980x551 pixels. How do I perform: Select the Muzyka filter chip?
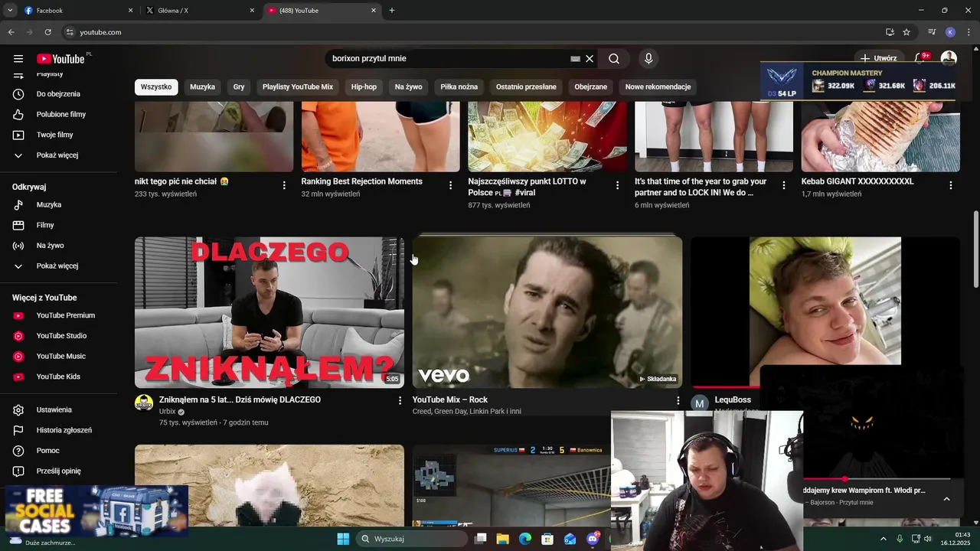click(x=202, y=86)
